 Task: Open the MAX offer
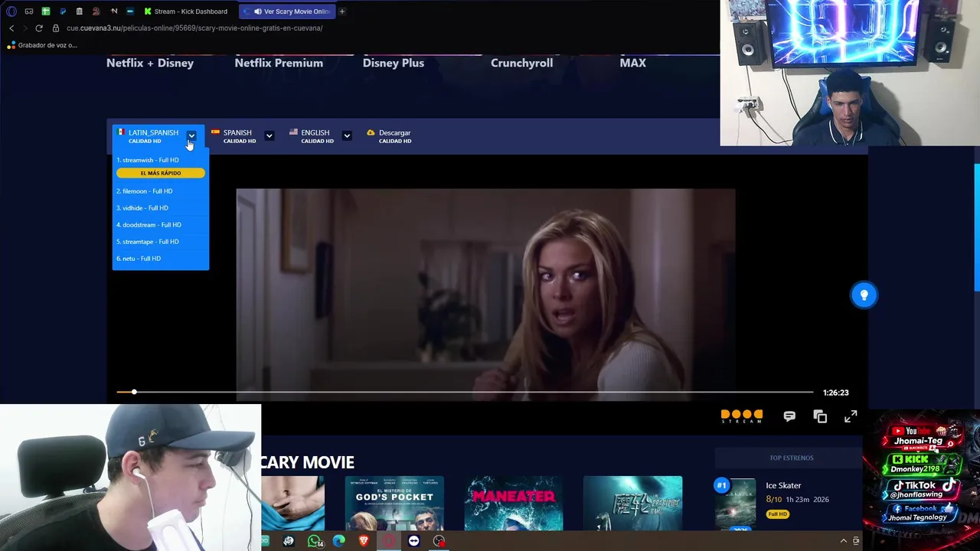click(x=633, y=63)
